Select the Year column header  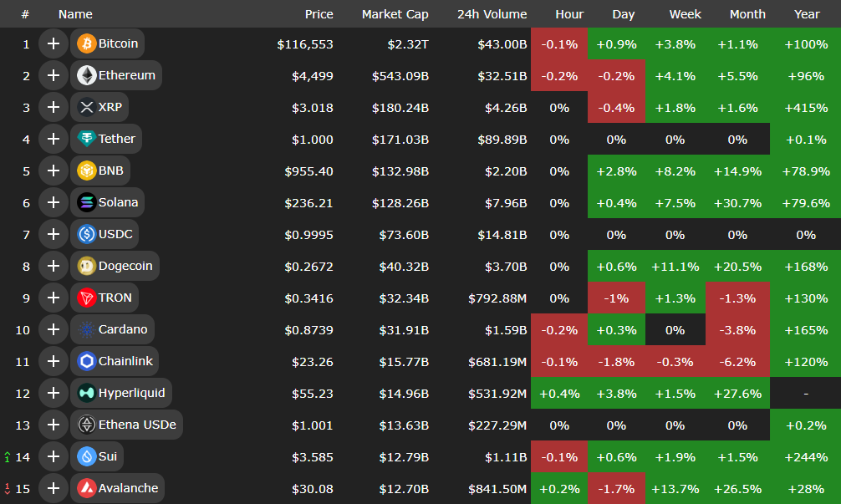coord(806,14)
